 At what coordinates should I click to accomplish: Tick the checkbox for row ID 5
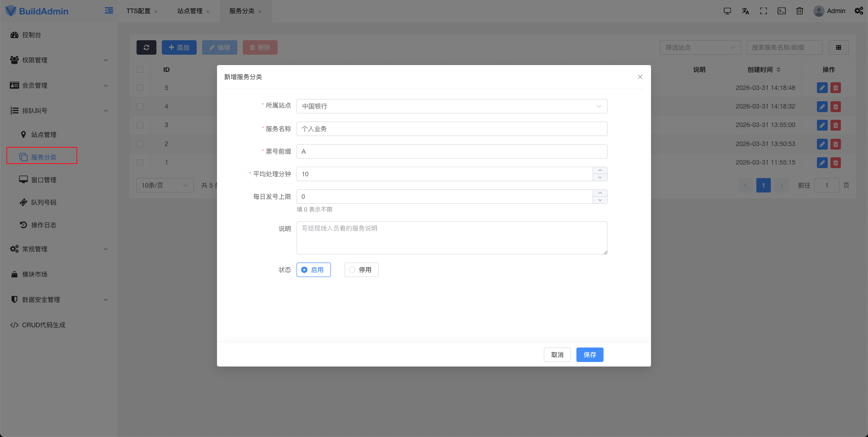[x=140, y=88]
